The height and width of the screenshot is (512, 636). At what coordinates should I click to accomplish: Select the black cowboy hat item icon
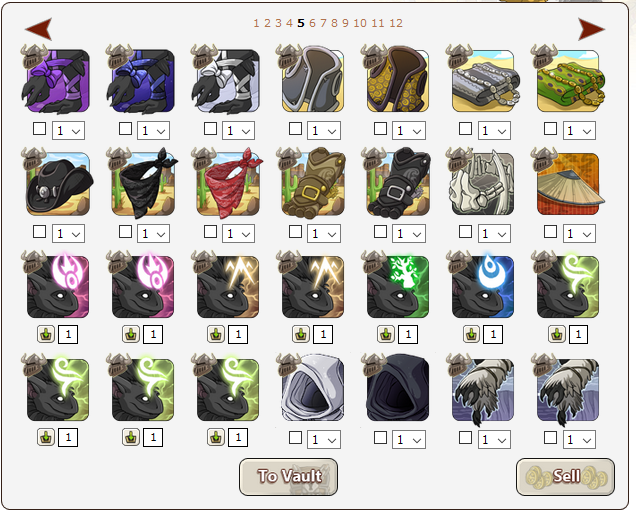coord(58,184)
